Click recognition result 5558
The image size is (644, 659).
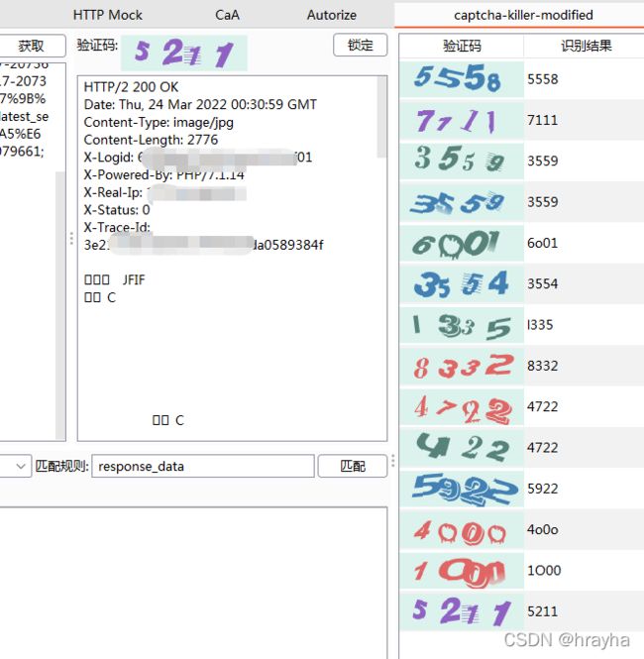[x=543, y=79]
